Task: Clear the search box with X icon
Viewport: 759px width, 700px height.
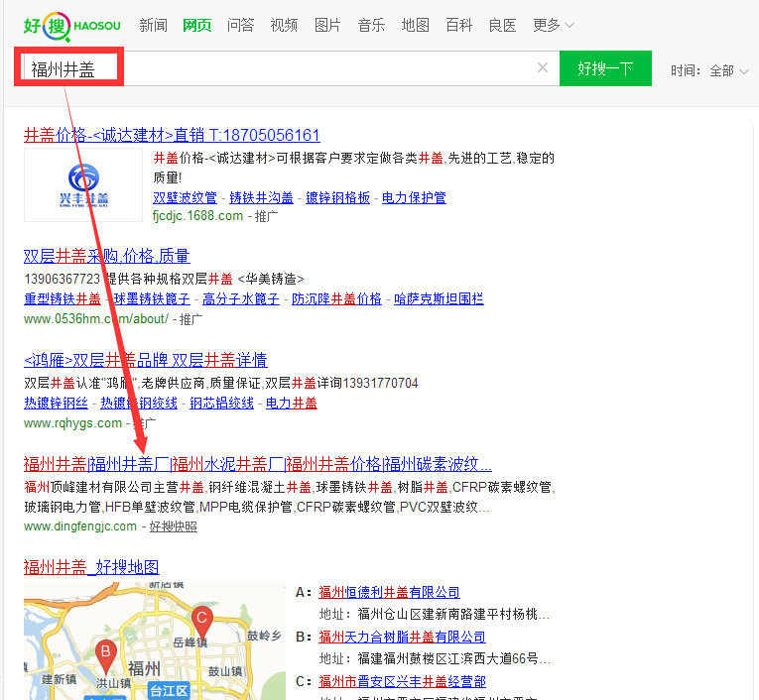Action: 543,67
